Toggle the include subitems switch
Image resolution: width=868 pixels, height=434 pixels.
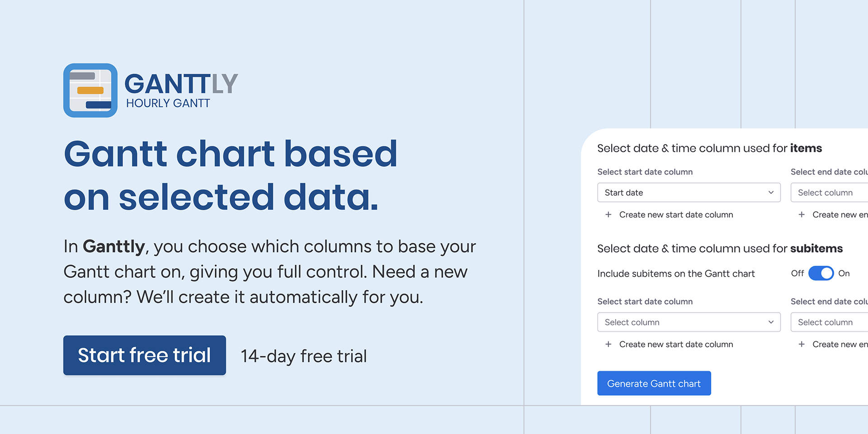[x=821, y=274]
